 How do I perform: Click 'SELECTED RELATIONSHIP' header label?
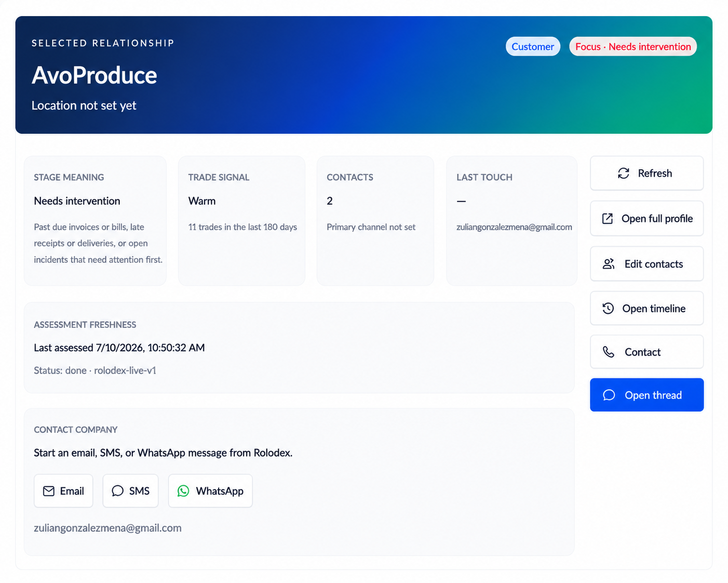coord(103,43)
